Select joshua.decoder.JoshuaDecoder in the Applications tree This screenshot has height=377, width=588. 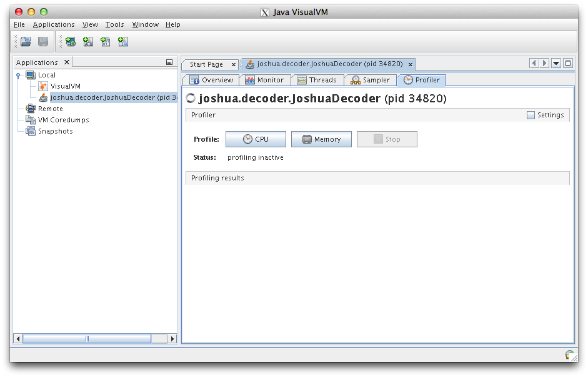click(x=114, y=97)
